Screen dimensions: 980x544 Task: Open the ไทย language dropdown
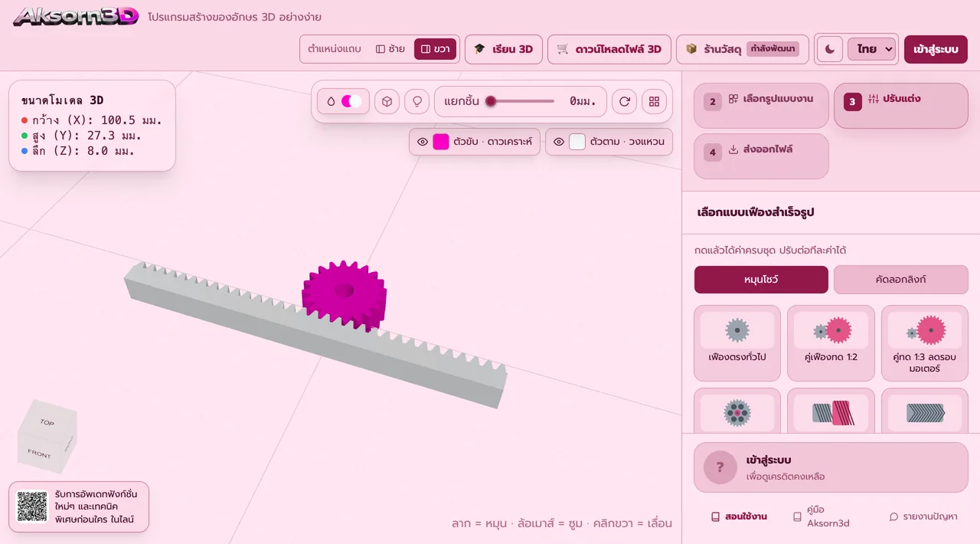(871, 49)
